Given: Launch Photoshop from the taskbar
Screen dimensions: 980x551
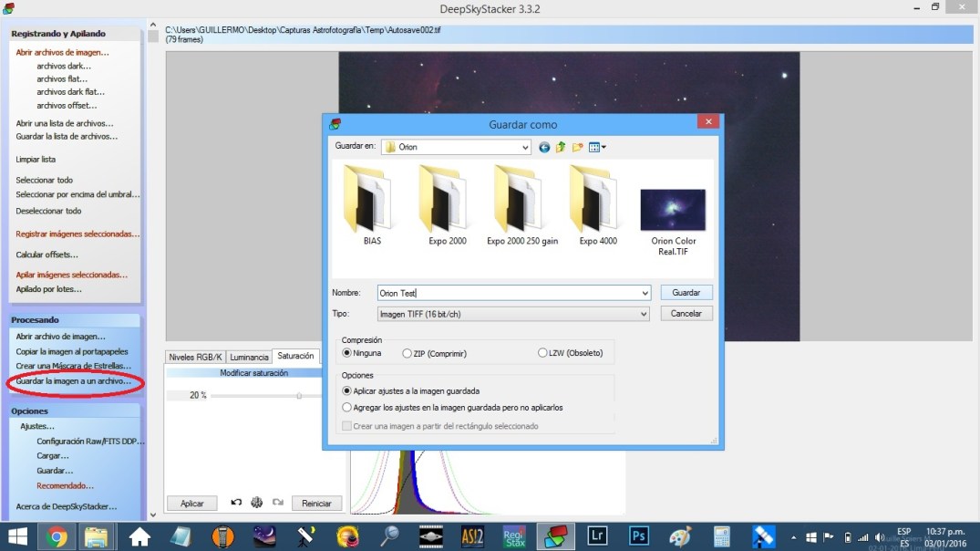Looking at the screenshot, I should tap(638, 535).
